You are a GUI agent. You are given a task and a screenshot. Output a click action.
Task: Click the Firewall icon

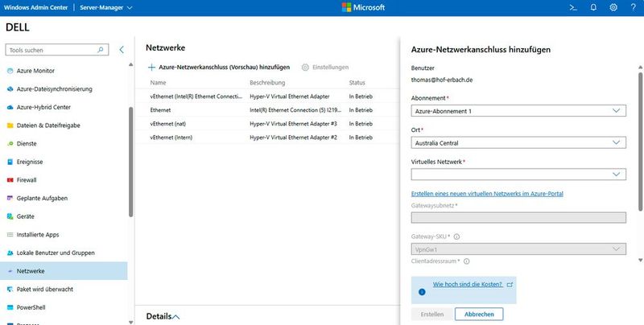coord(10,179)
